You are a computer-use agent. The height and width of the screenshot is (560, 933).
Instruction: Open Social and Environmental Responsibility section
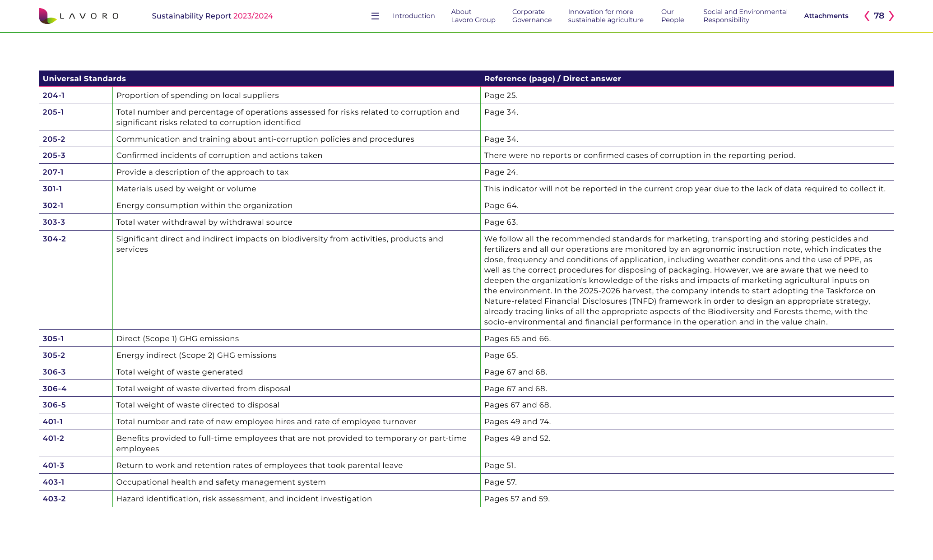click(745, 16)
